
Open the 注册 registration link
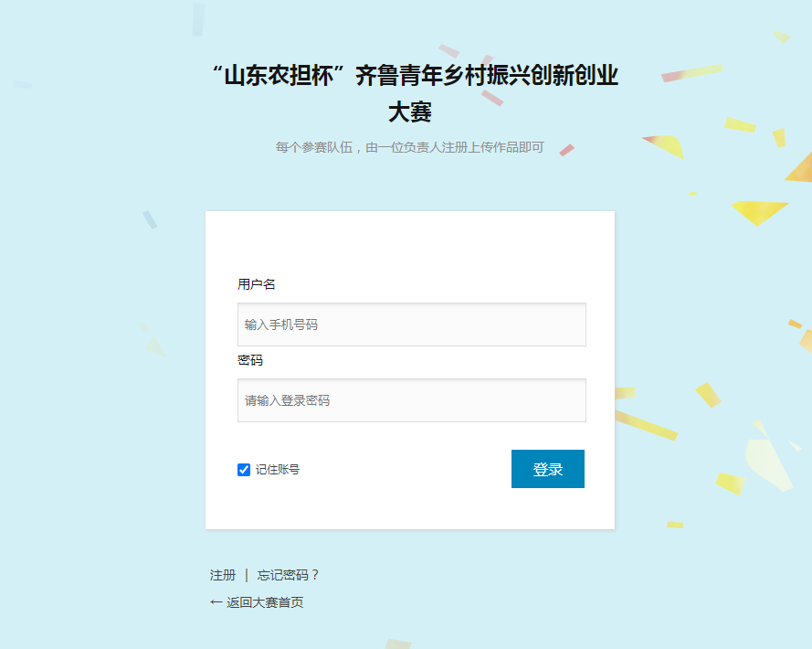coord(223,575)
